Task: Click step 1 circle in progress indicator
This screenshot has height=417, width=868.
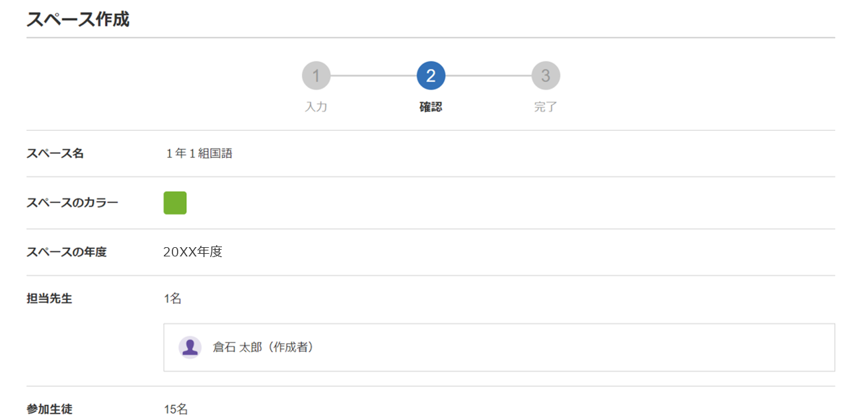Action: 316,76
